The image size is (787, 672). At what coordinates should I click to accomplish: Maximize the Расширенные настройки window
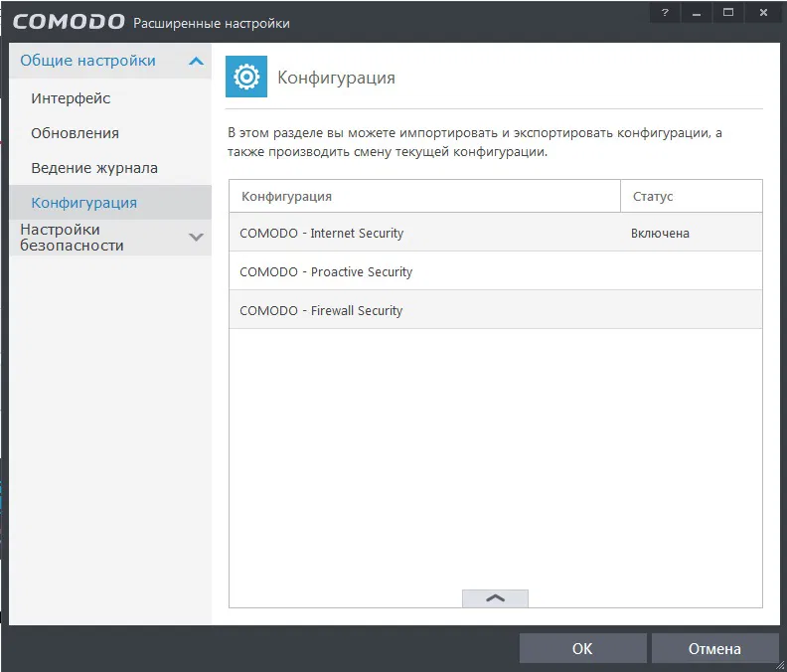click(x=728, y=13)
